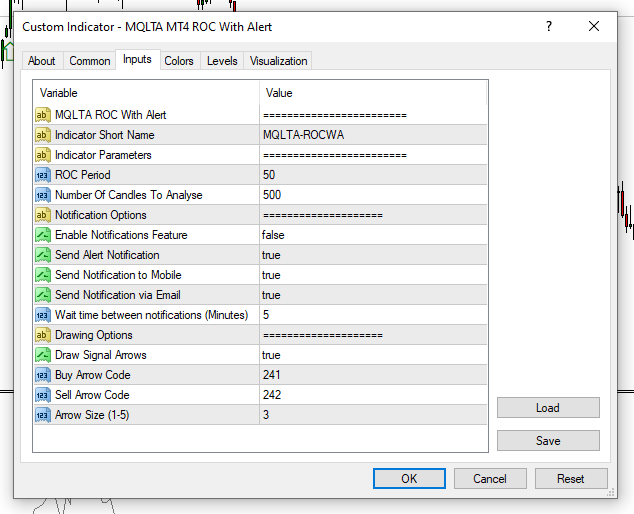This screenshot has width=634, height=514.
Task: Click the integer icon beside ROC Period
Action: (x=43, y=175)
